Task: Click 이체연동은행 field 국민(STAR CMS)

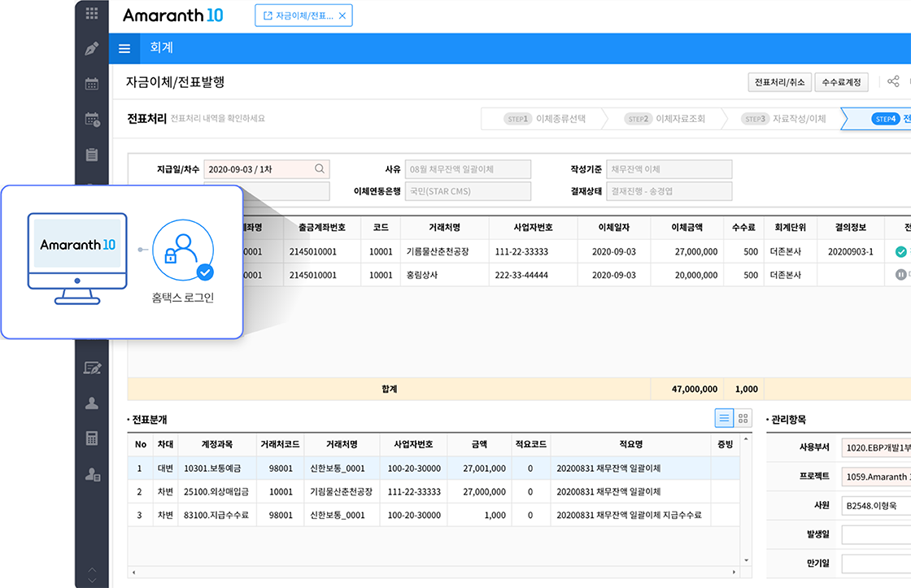Action: [468, 191]
